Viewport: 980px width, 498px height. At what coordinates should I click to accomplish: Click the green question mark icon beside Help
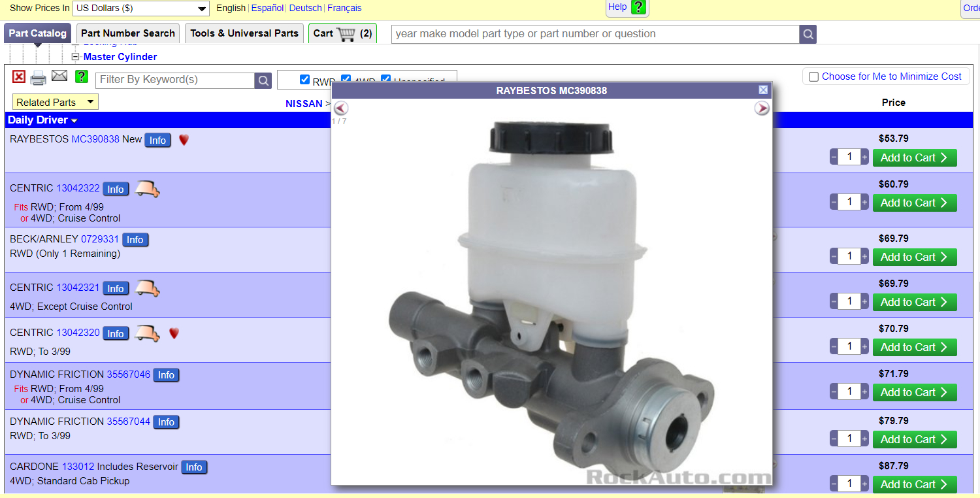point(638,7)
